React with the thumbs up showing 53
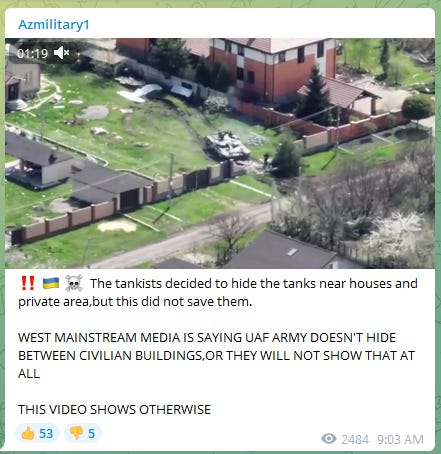The width and height of the screenshot is (441, 454). pos(37,433)
